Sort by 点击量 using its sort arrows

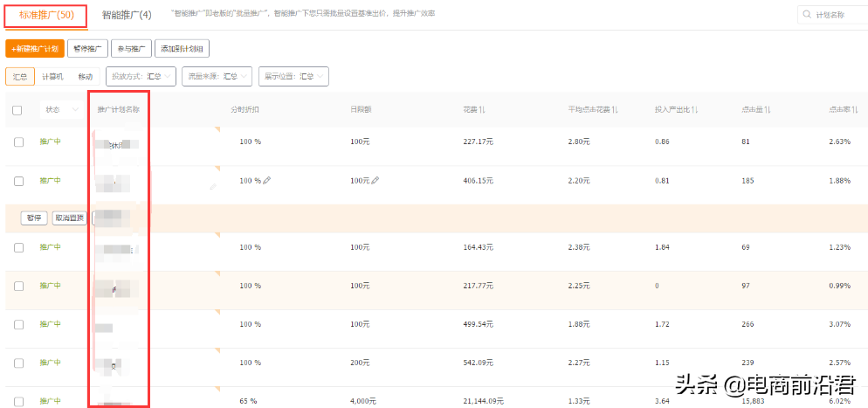coord(768,109)
